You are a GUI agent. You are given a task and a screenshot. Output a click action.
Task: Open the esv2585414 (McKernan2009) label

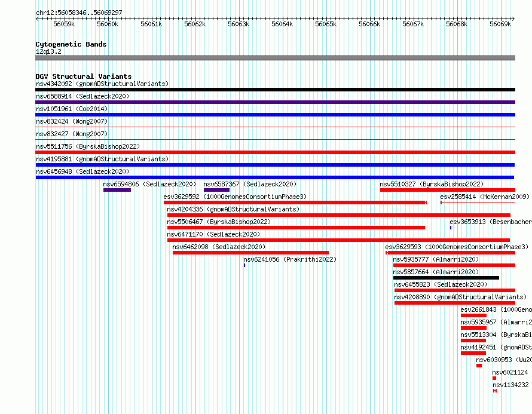pos(485,197)
